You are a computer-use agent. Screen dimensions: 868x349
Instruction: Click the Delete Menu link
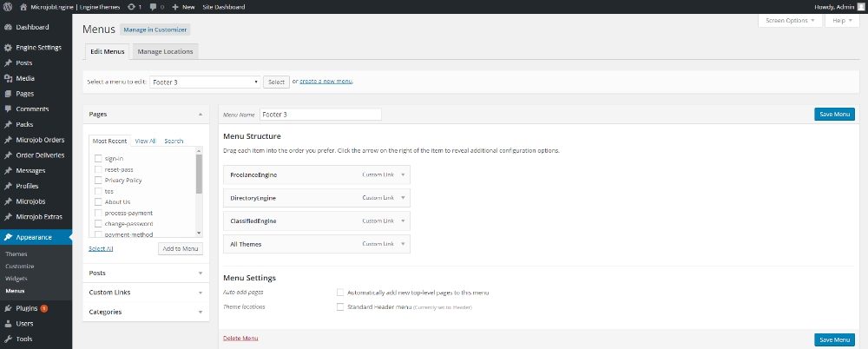click(x=240, y=338)
